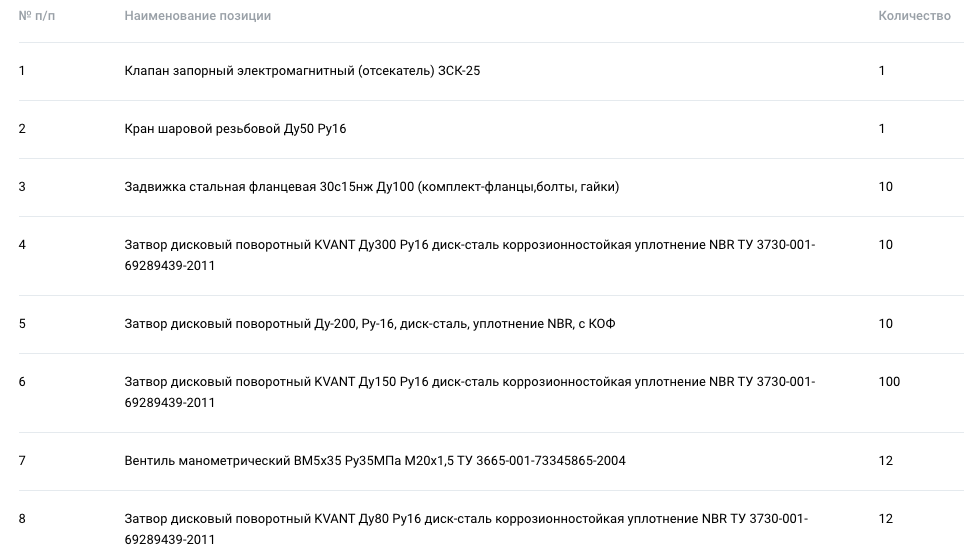Click row number 4 cell
The width and height of the screenshot is (964, 557).
click(x=22, y=245)
